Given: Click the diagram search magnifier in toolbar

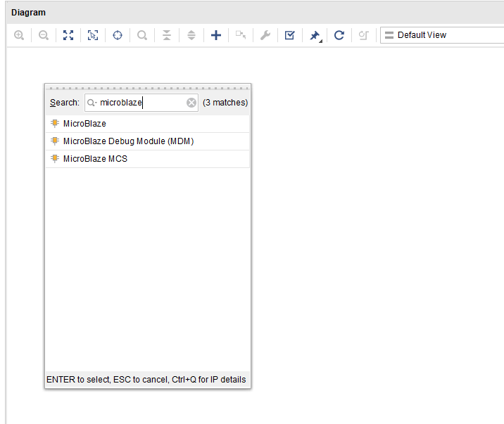Looking at the screenshot, I should [142, 35].
